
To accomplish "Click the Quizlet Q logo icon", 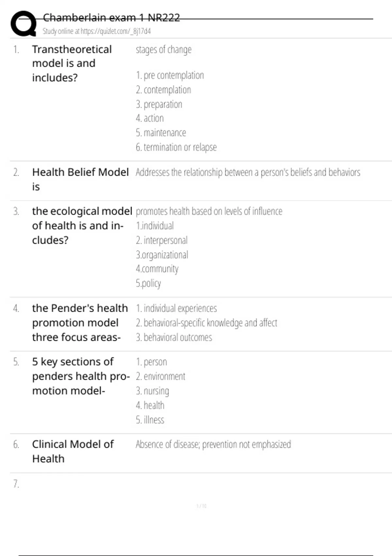I will coord(24,23).
